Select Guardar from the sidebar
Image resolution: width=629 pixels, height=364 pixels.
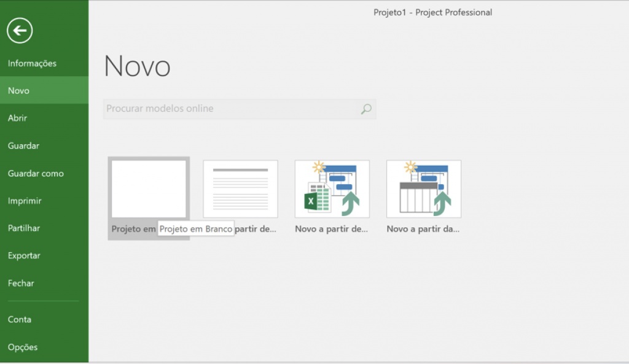22,145
